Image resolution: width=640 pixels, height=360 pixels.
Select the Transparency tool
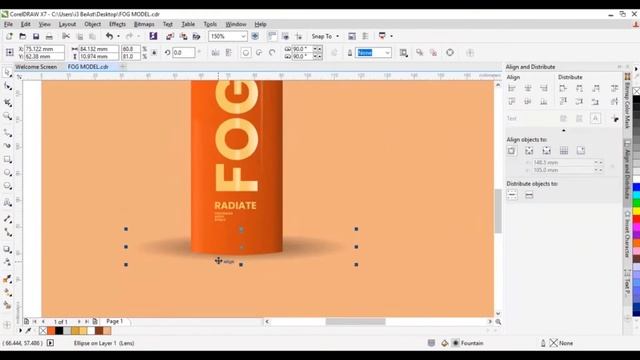point(7,262)
